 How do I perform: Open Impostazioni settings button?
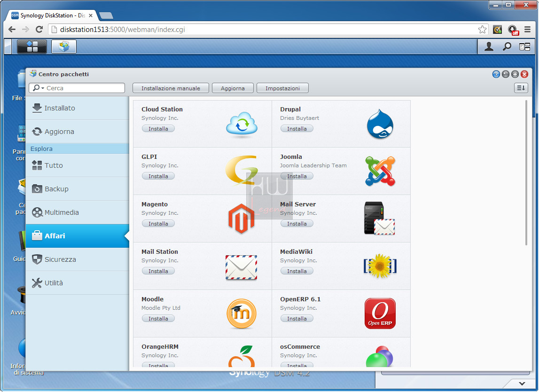coord(282,88)
